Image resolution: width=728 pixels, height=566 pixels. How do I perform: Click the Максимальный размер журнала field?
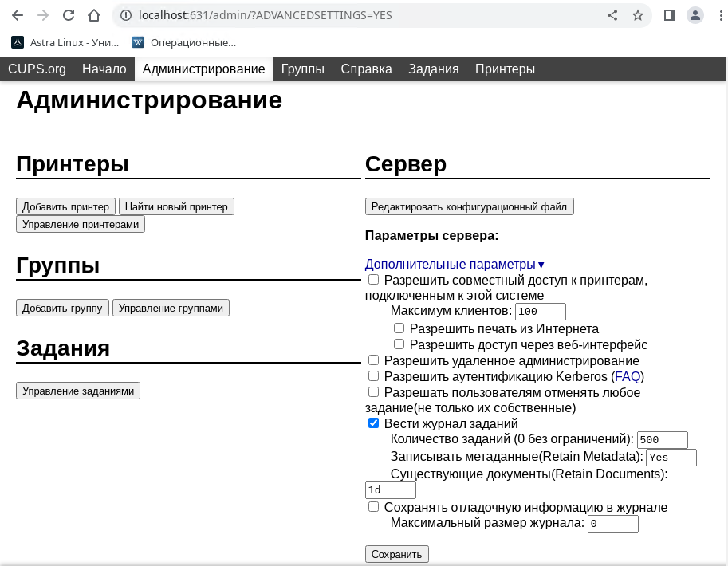point(613,524)
